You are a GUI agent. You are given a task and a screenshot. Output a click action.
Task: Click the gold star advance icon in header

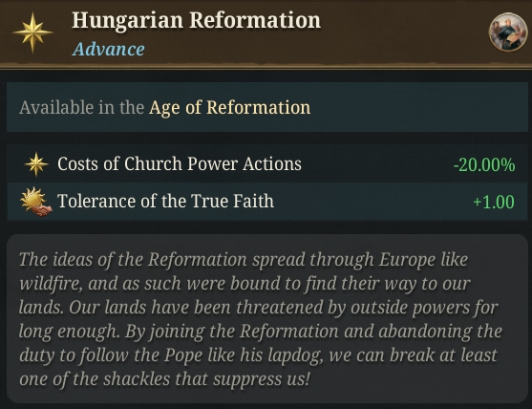32,32
